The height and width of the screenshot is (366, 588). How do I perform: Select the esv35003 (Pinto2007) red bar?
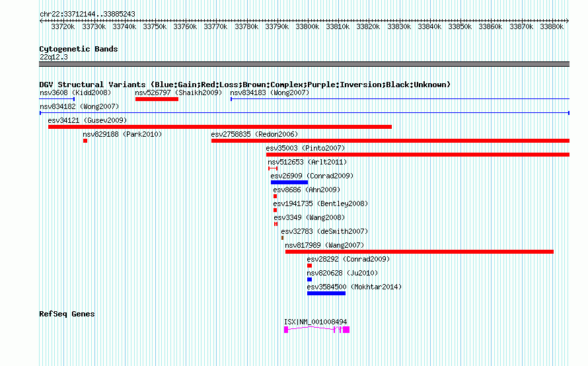[418, 155]
